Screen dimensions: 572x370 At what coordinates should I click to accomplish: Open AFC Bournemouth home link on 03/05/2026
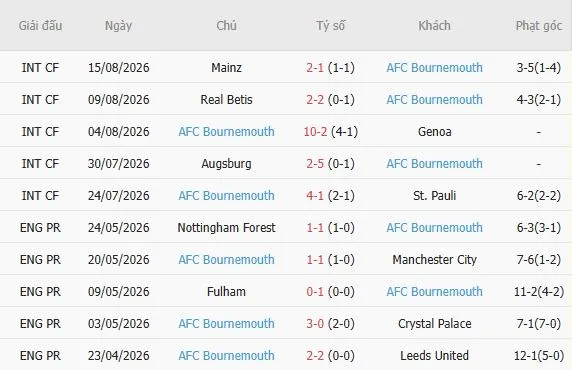[226, 324]
